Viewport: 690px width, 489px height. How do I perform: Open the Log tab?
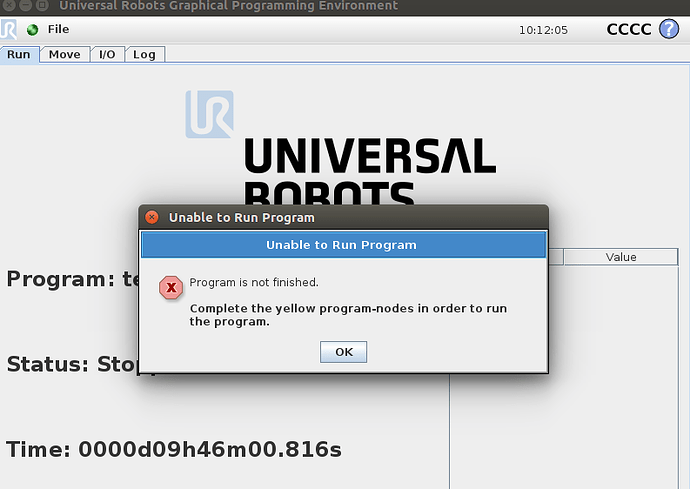coord(144,55)
